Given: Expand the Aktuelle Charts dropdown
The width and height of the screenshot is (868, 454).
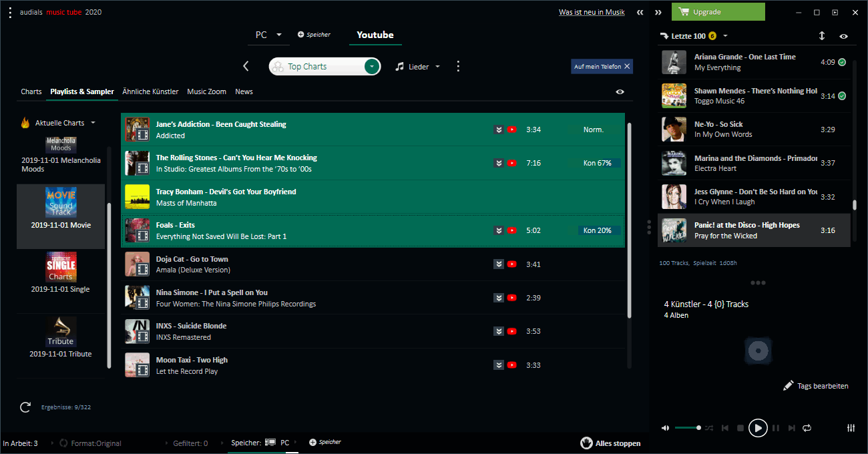Looking at the screenshot, I should (93, 122).
